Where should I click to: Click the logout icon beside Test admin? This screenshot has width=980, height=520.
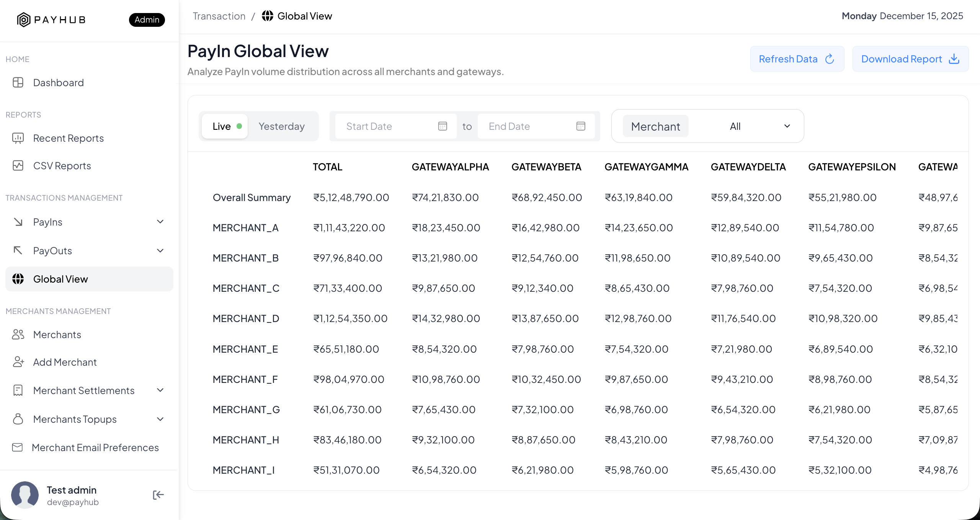point(158,495)
